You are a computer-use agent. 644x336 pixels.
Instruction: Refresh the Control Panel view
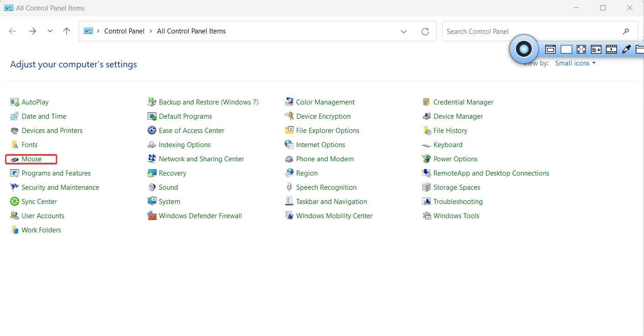(x=425, y=31)
